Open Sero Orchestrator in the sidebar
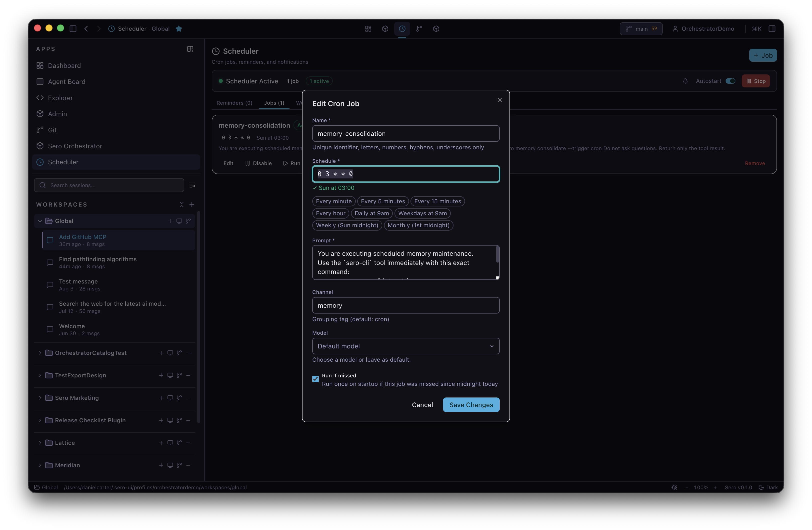The height and width of the screenshot is (530, 812). 116,146
